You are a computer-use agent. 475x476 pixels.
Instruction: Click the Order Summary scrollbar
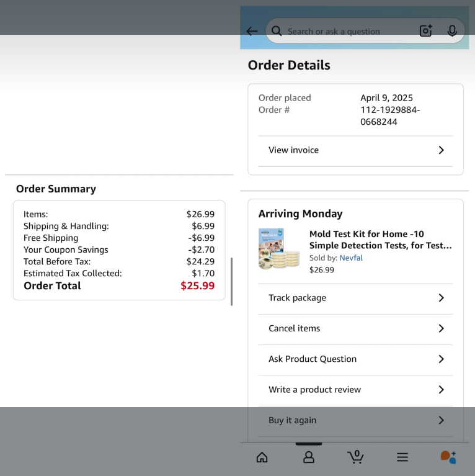[x=231, y=281]
